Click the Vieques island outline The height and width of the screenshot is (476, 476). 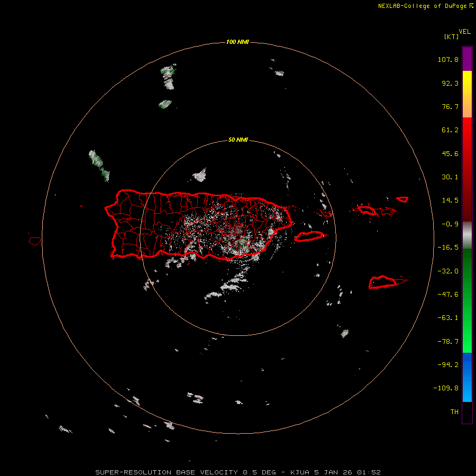[x=309, y=236]
